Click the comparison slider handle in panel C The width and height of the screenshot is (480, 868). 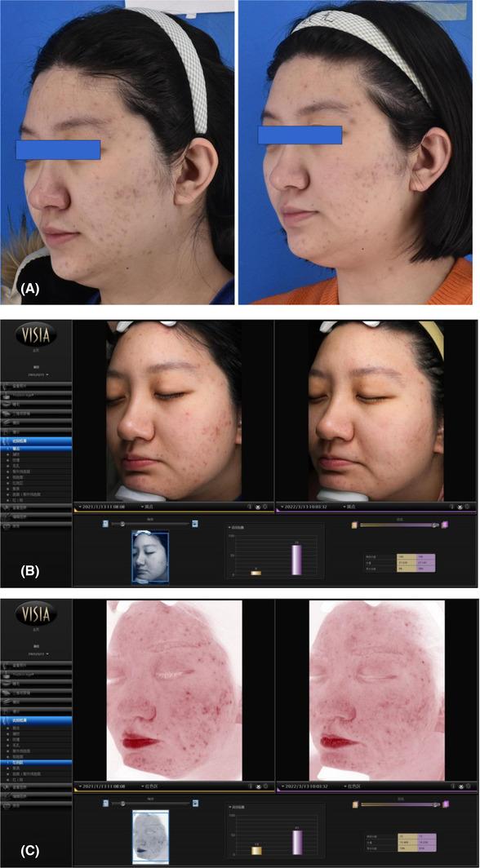pos(436,804)
